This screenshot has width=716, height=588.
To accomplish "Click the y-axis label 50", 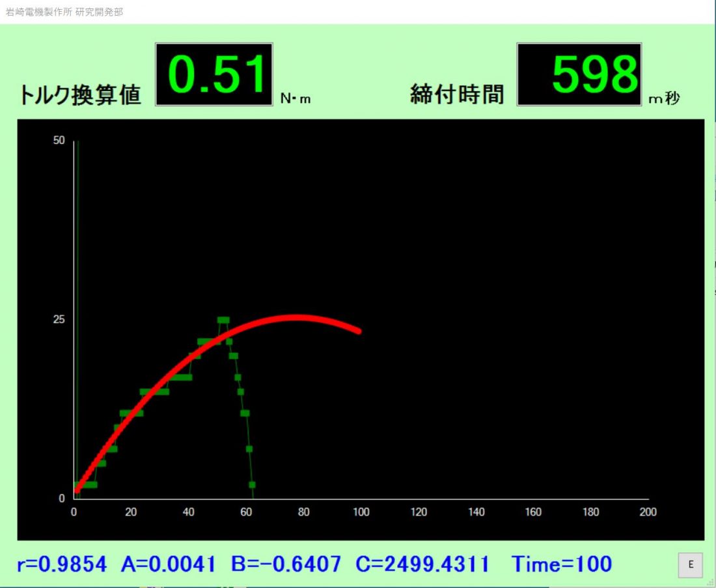I will (x=59, y=140).
